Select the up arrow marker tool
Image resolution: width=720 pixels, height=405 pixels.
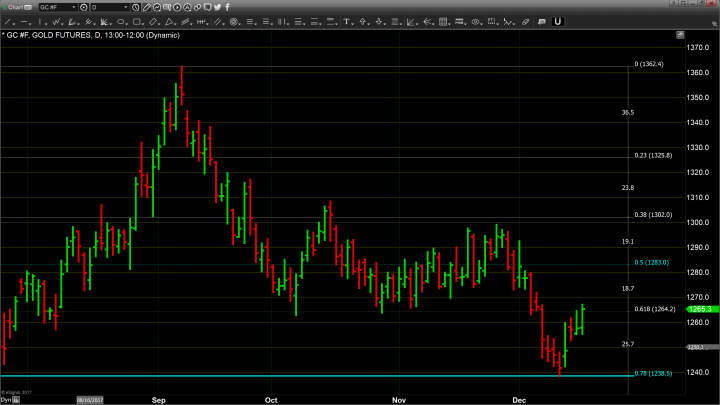click(x=363, y=22)
